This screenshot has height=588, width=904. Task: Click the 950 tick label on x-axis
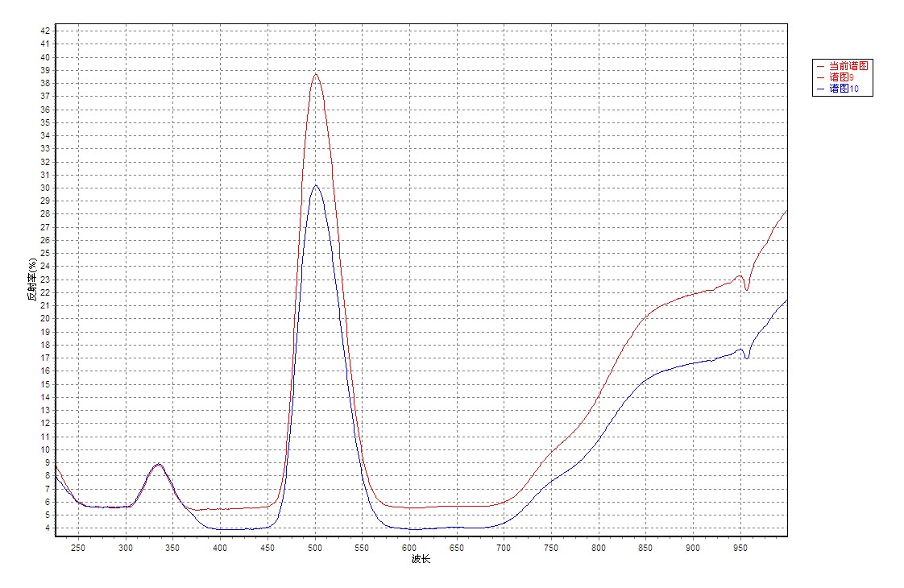point(740,548)
